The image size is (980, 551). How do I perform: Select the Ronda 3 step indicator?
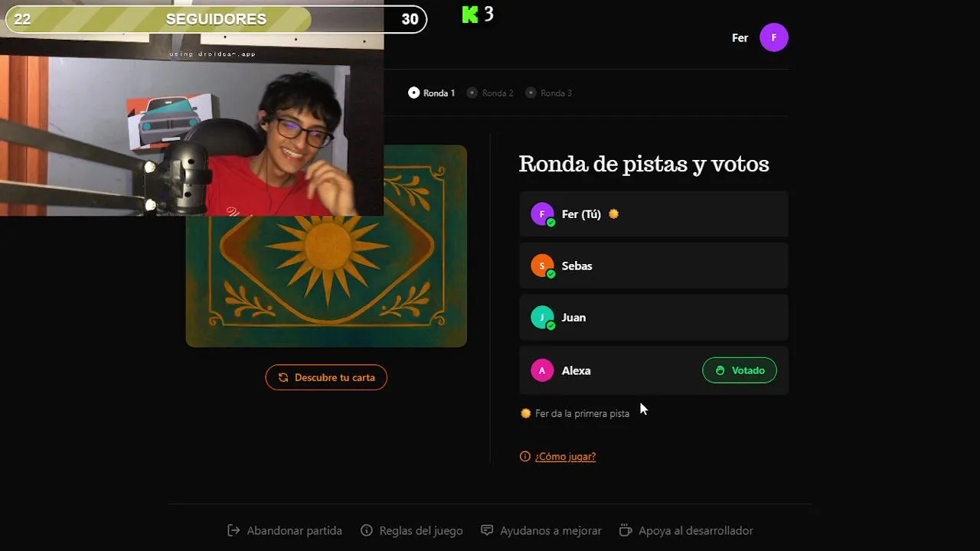[548, 93]
